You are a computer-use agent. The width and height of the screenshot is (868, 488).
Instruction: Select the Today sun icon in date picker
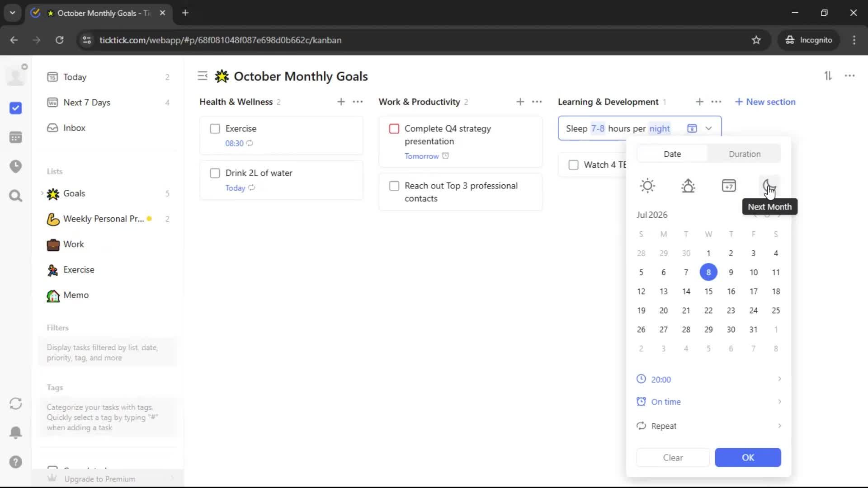[x=647, y=186]
